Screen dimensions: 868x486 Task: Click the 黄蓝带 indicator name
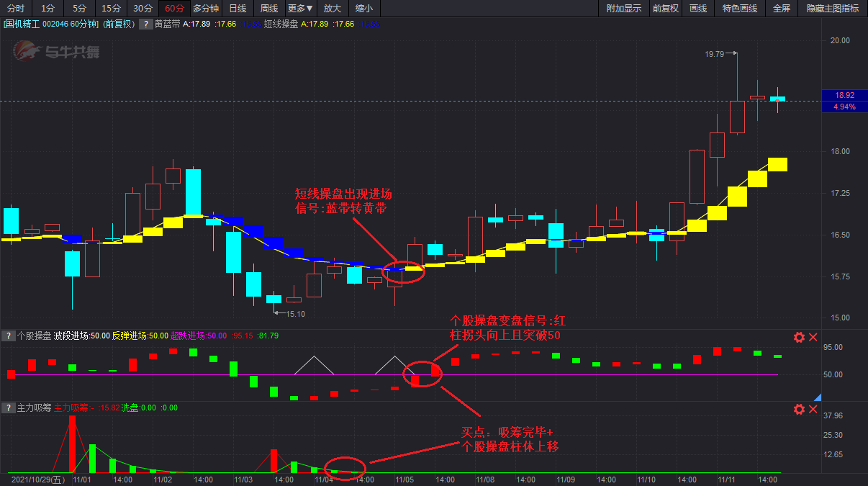(168, 24)
